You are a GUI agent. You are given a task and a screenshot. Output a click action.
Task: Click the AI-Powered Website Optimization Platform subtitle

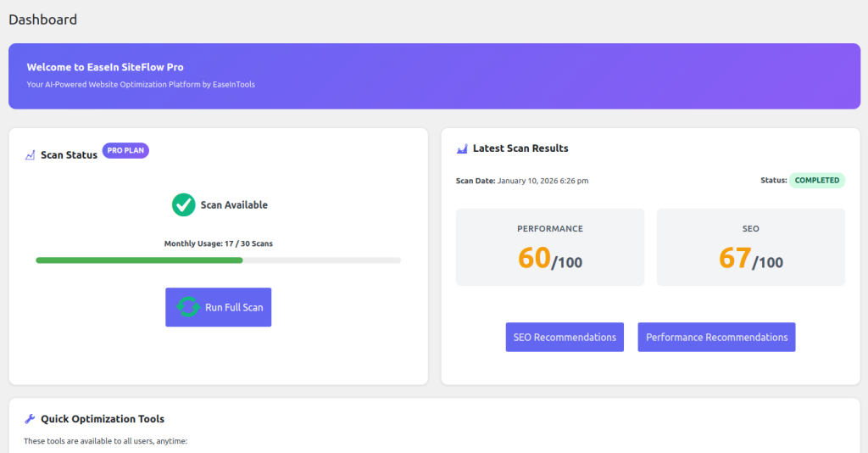click(141, 85)
